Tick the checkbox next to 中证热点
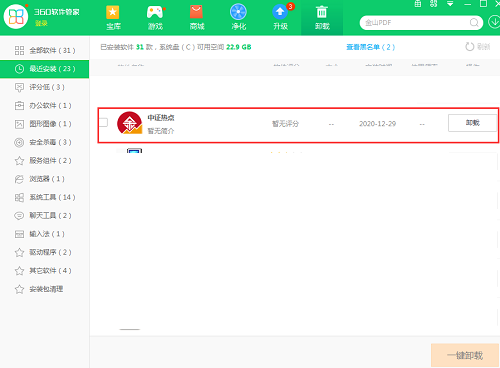This screenshot has width=500, height=368. (x=104, y=122)
